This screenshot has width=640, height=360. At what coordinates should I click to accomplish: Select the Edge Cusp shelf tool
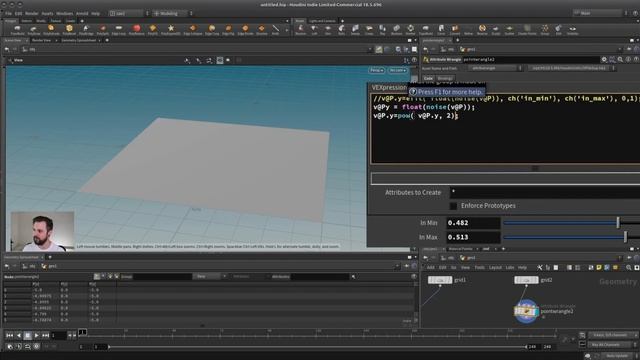pyautogui.click(x=212, y=30)
